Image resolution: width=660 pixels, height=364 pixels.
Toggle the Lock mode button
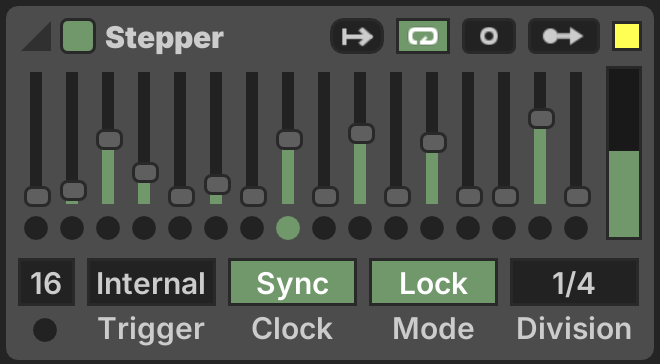coord(434,282)
